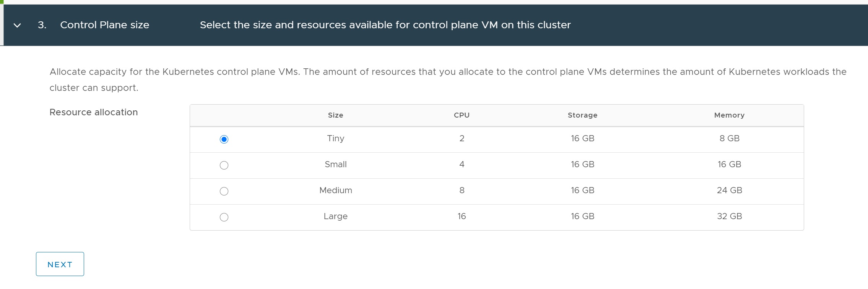Viewport: 868px width, 289px height.
Task: Click the Resource allocation label
Action: (94, 112)
